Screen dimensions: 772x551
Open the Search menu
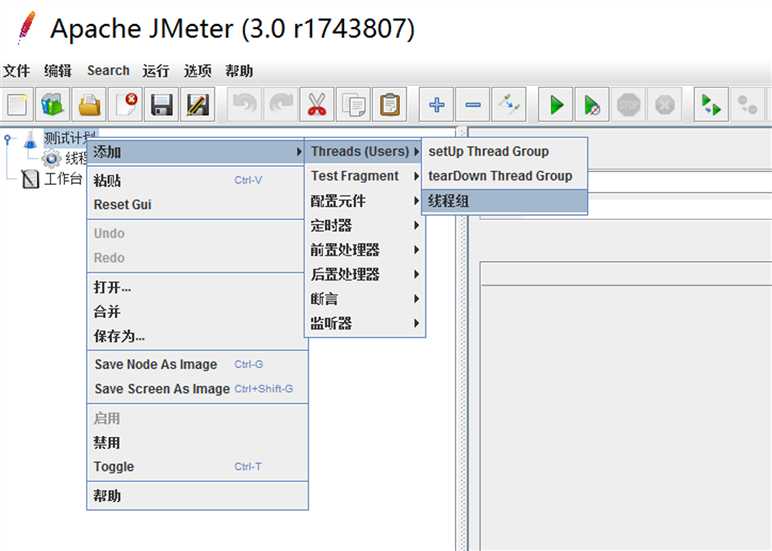click(108, 71)
